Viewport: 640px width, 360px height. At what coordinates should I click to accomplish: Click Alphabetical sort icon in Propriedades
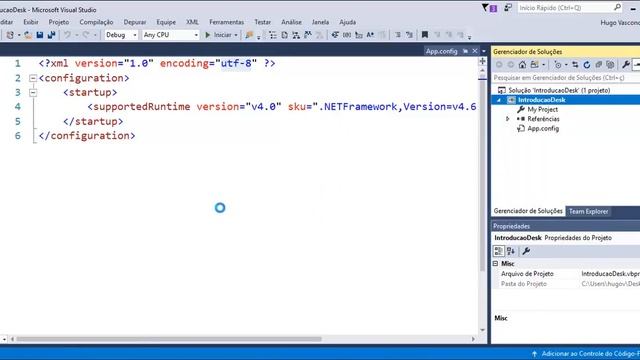(511, 251)
